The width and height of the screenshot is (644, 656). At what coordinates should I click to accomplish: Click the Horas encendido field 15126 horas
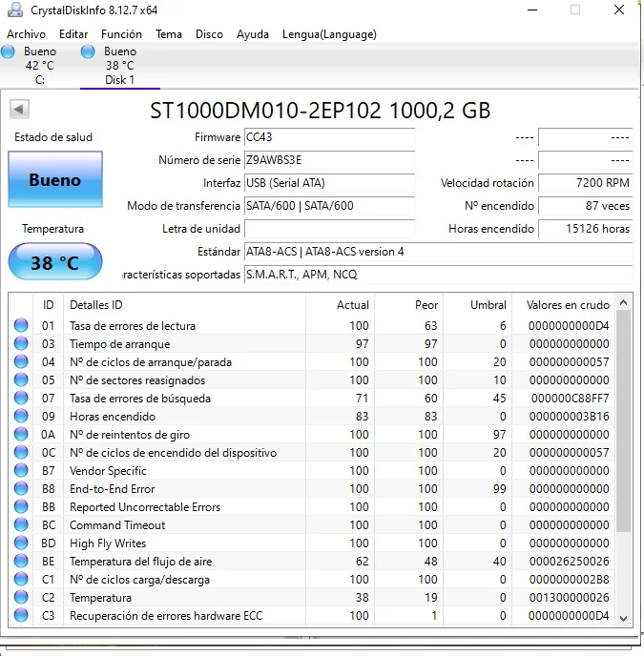586,229
